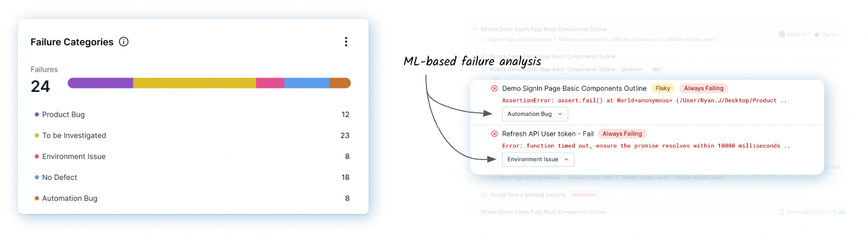Image resolution: width=868 pixels, height=236 pixels.
Task: Click the Flaky tag
Action: coord(663,89)
